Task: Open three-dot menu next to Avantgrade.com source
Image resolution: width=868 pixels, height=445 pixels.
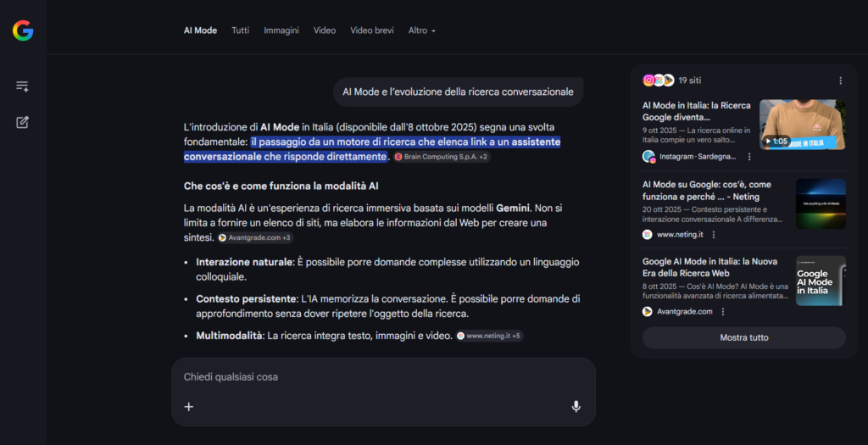Action: coord(723,312)
